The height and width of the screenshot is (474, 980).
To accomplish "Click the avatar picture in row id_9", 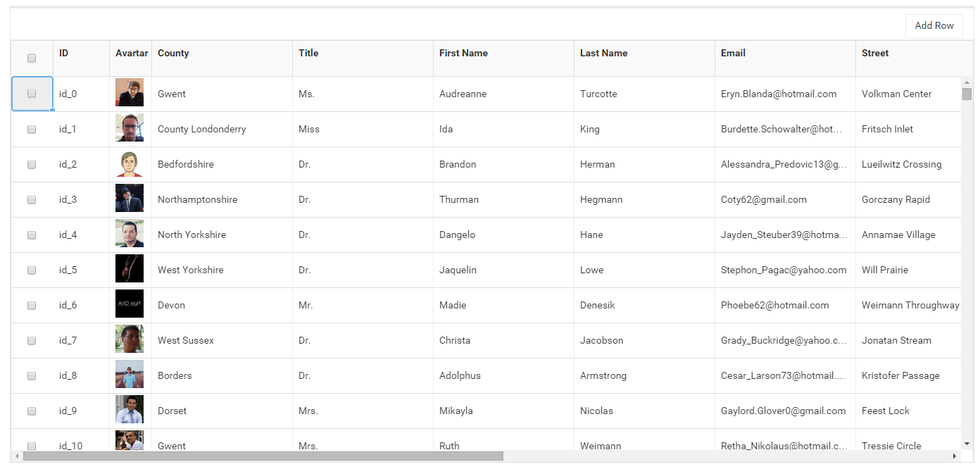I will click(x=130, y=410).
